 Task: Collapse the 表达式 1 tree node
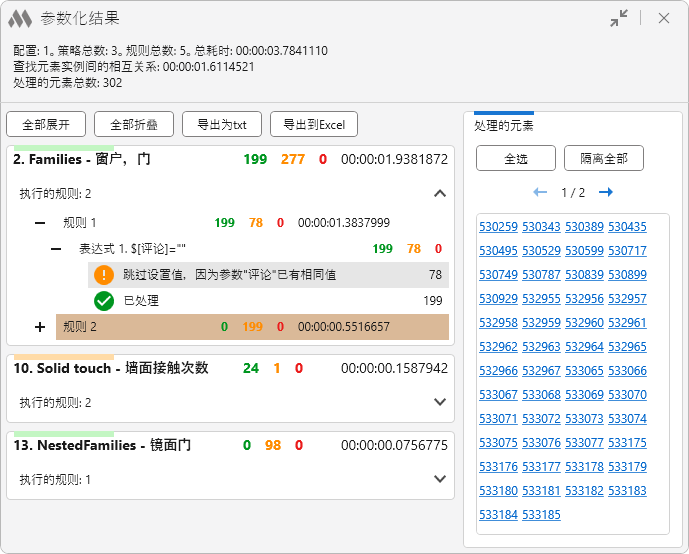click(57, 249)
